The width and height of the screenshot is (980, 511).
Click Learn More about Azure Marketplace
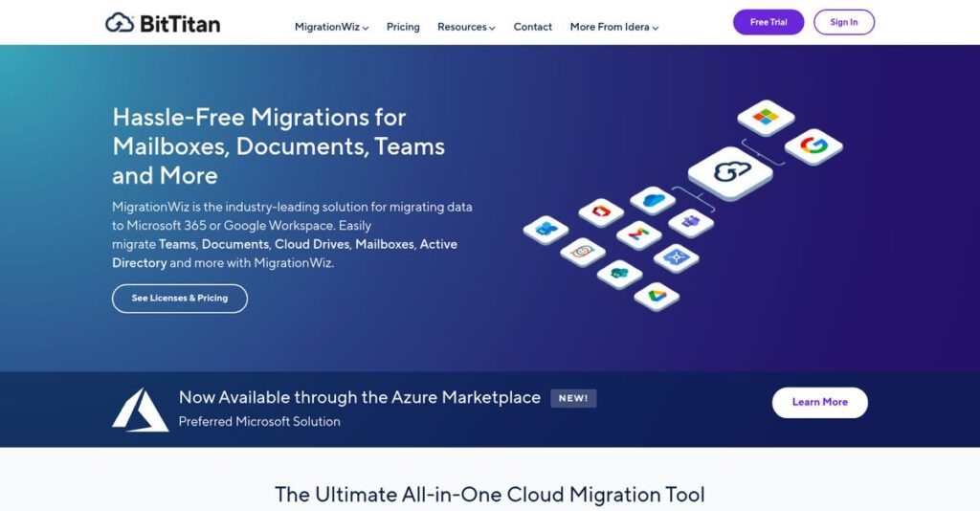point(820,402)
